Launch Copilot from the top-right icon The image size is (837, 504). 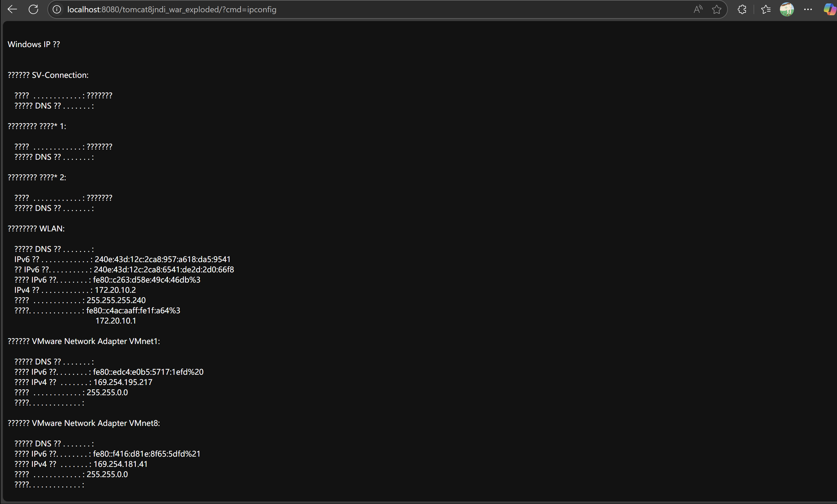pyautogui.click(x=829, y=9)
